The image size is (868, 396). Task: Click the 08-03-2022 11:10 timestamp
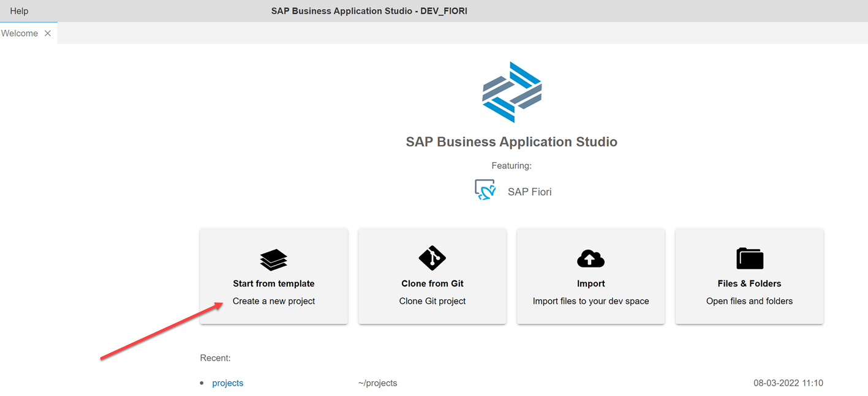click(x=788, y=383)
